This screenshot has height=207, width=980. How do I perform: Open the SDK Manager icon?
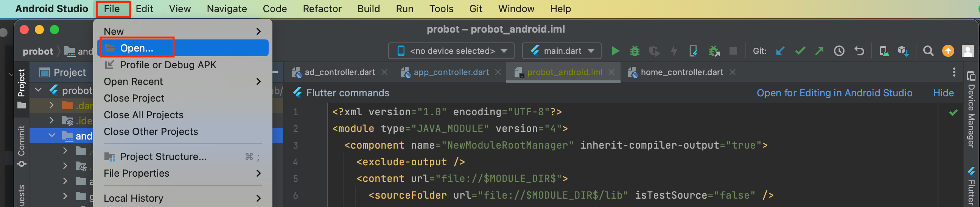pos(903,51)
